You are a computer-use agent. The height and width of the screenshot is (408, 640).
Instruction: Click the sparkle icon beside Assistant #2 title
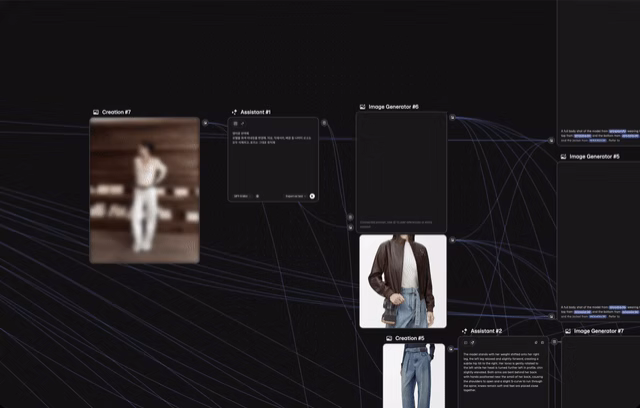[464, 331]
